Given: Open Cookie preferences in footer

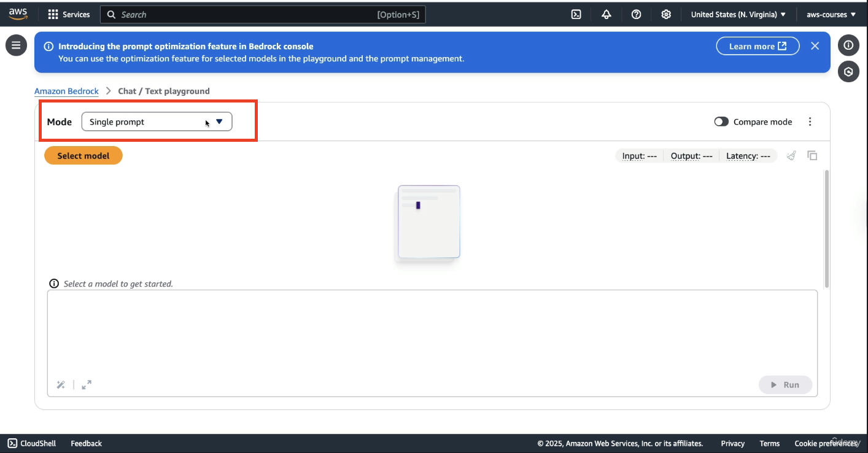Looking at the screenshot, I should 825,443.
